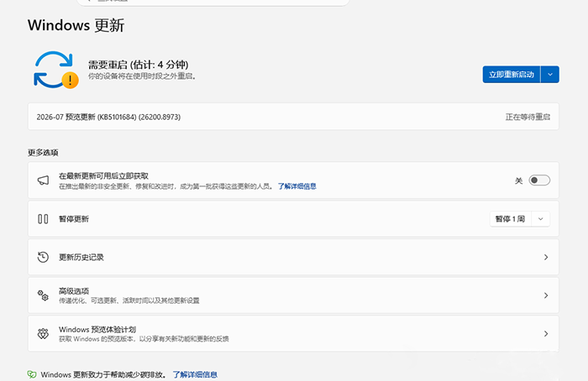Click chevron on 更新历史记录 row
588x381 pixels.
[x=546, y=257]
